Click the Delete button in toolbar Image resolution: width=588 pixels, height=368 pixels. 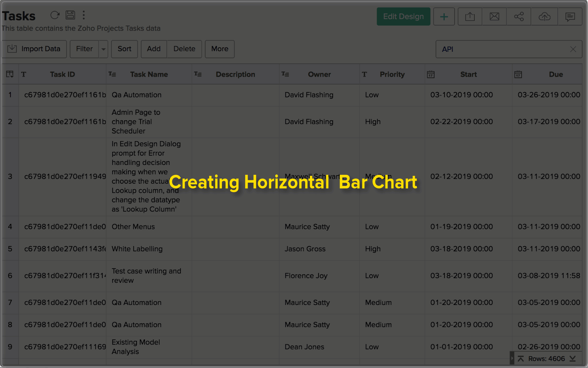pyautogui.click(x=184, y=49)
